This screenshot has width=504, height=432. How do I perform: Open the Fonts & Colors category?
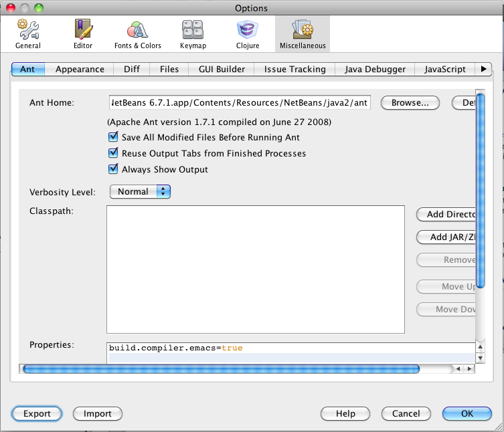tap(138, 34)
